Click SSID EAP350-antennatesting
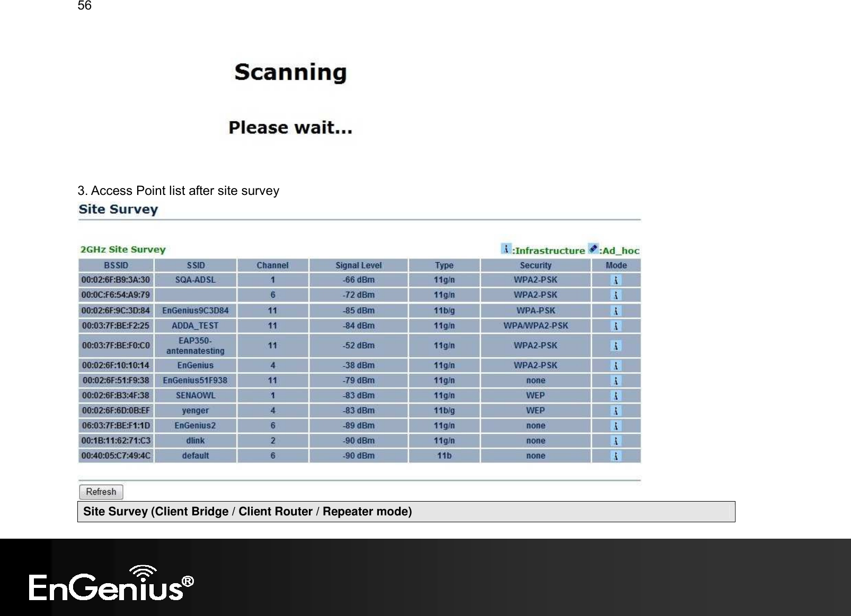This screenshot has width=851, height=616. coord(196,346)
